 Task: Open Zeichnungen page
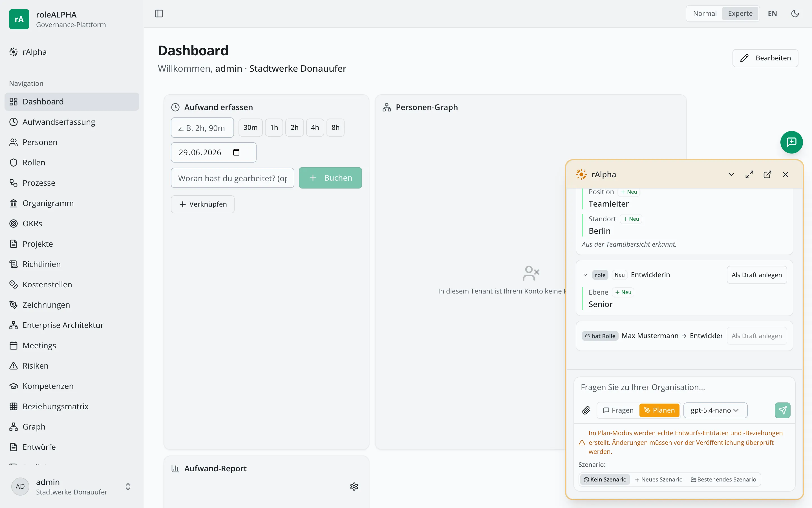pos(72,305)
